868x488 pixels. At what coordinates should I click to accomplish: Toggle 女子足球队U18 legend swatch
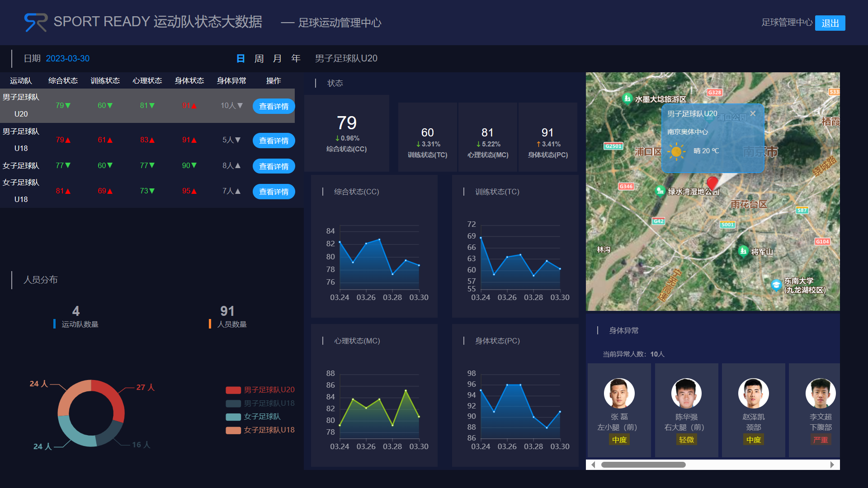click(x=233, y=430)
